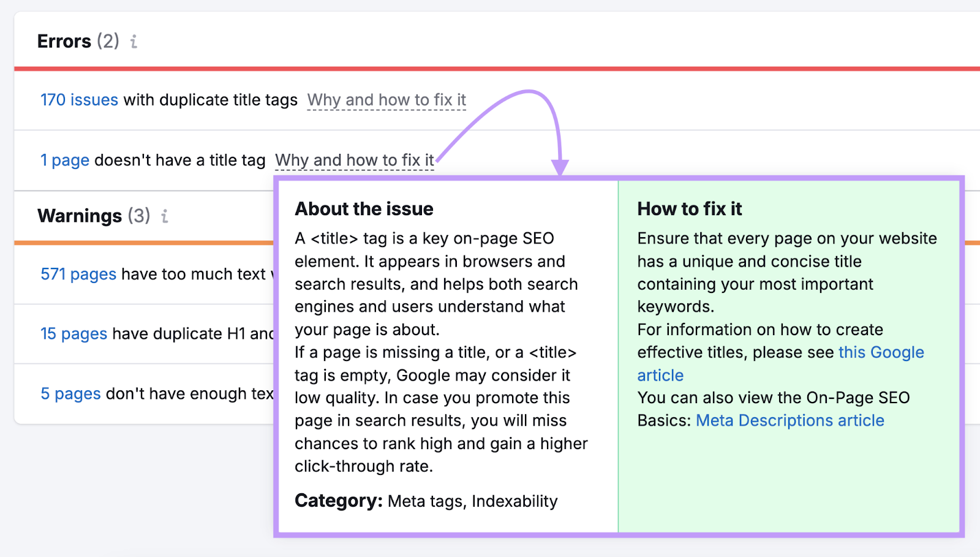
Task: Open the 170 issues link
Action: click(78, 99)
